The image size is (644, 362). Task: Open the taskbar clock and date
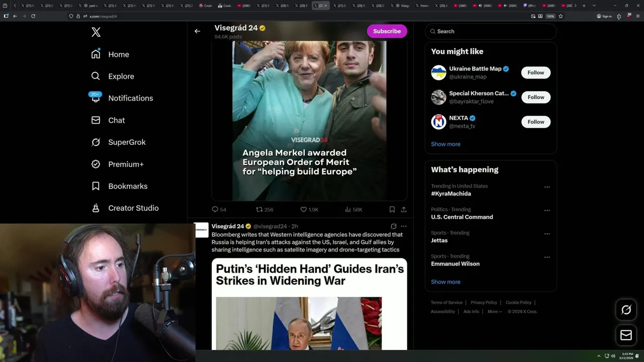626,356
